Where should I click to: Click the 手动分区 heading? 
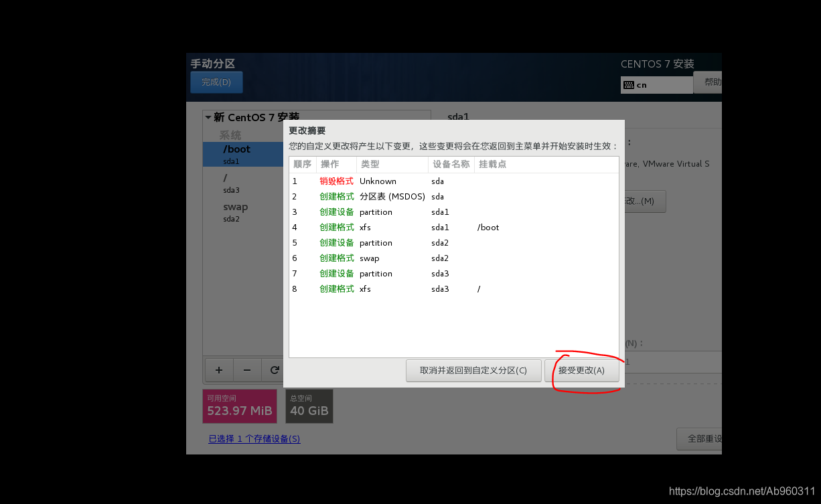[213, 64]
